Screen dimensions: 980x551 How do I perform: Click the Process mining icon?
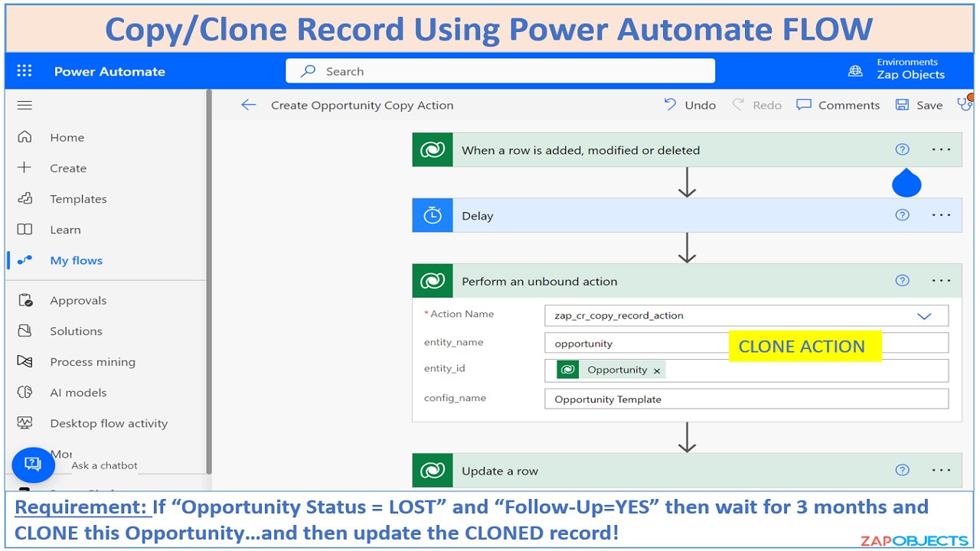click(x=24, y=361)
